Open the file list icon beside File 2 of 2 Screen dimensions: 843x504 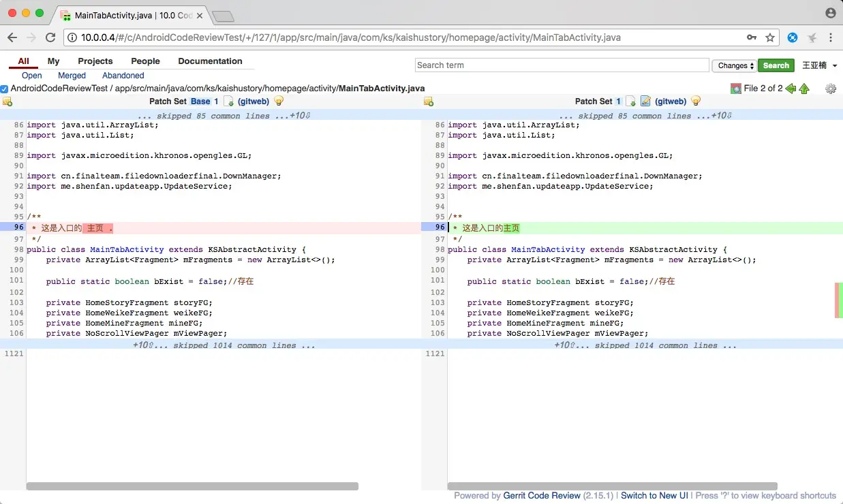point(736,89)
